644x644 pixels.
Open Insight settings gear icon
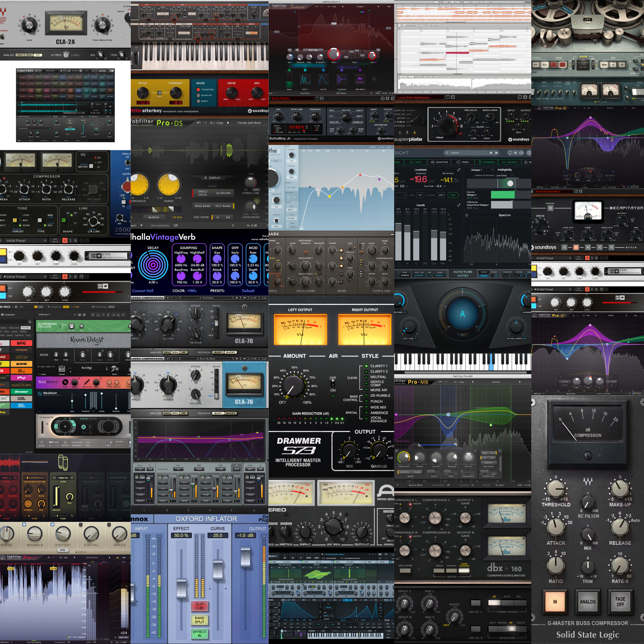(529, 153)
